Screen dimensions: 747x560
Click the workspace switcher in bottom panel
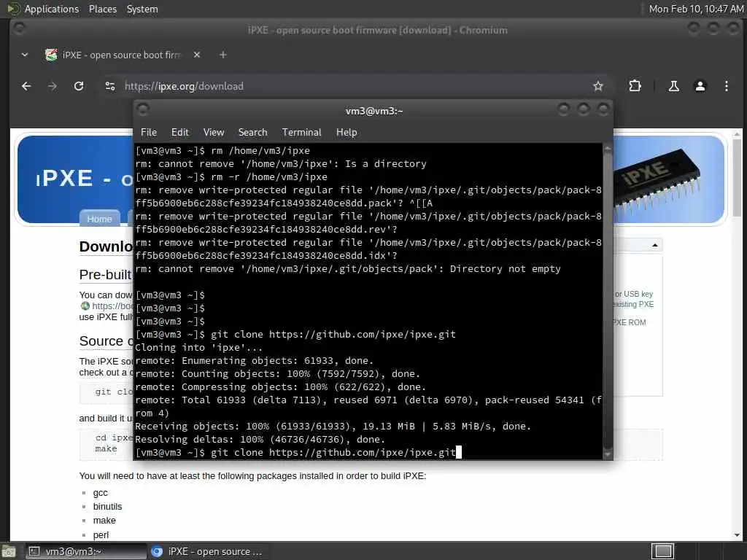tap(662, 551)
